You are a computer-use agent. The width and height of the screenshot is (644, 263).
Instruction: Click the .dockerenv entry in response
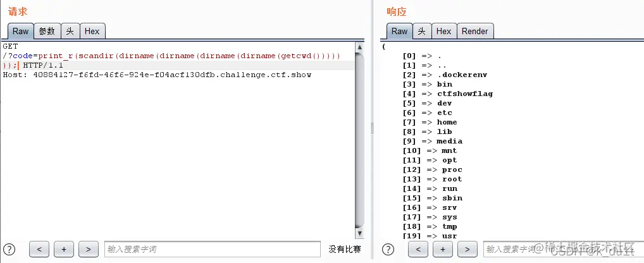(462, 75)
